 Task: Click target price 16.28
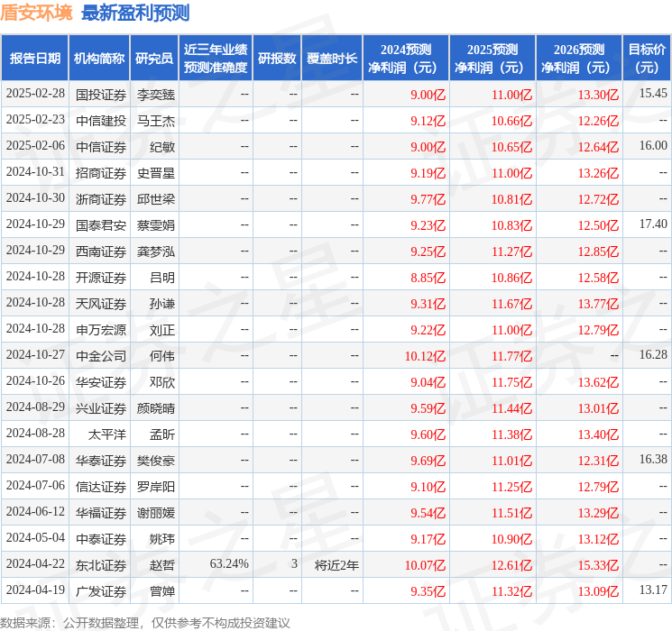653,354
